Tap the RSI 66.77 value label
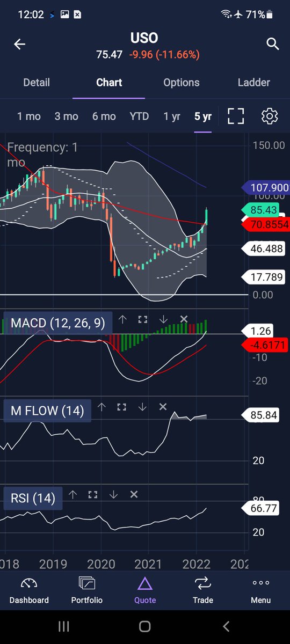Viewport: 290px width, 644px height. [x=262, y=508]
